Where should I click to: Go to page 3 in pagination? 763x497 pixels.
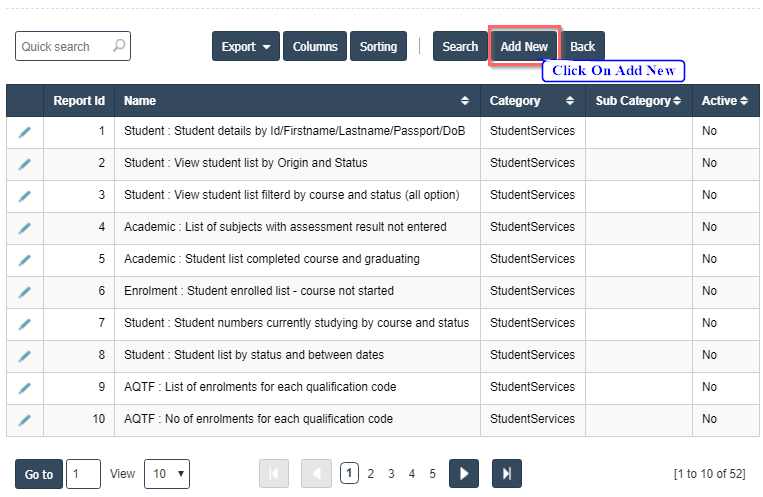tap(391, 474)
